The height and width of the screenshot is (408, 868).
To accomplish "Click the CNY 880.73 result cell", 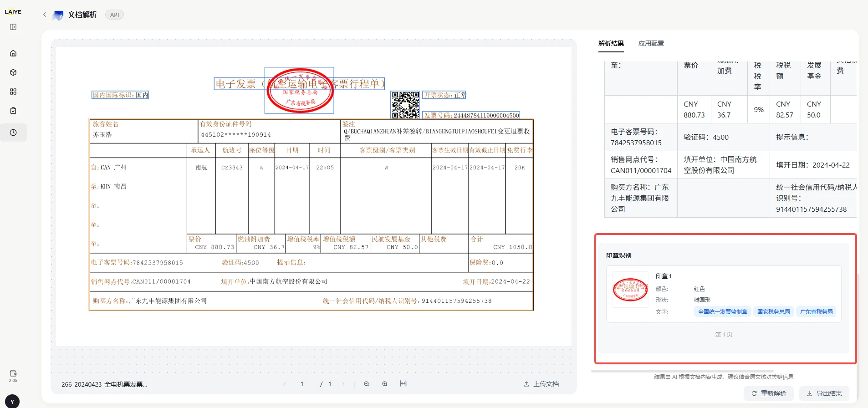I will click(694, 110).
